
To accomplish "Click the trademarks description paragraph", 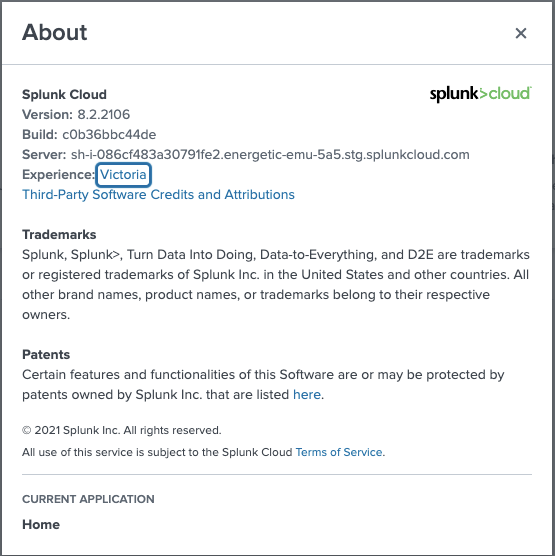I will pos(276,285).
